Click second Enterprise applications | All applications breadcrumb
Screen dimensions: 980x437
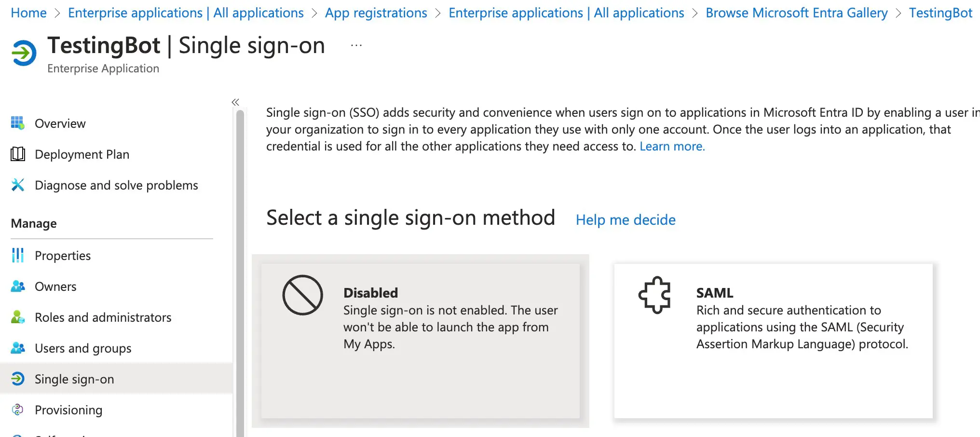click(566, 13)
